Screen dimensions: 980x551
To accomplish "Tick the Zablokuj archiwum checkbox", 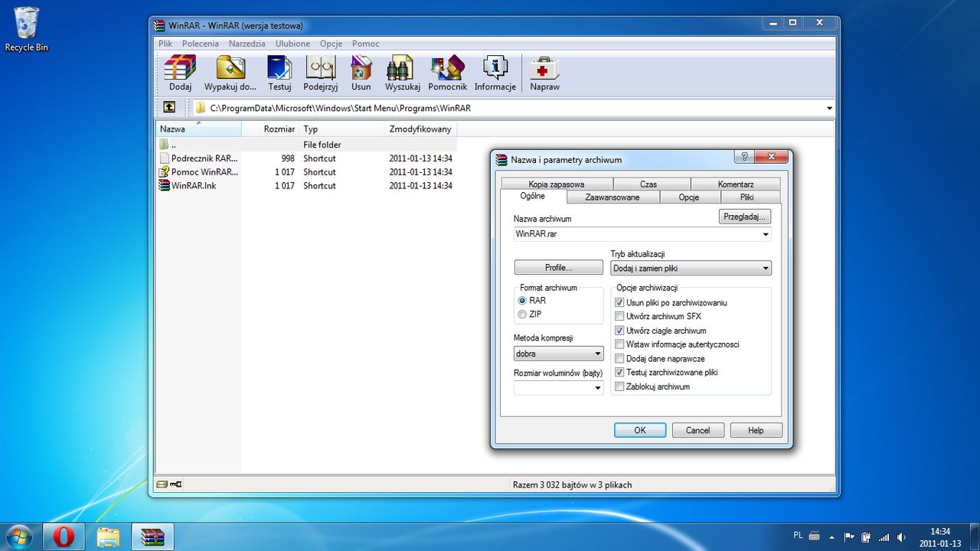I will click(619, 387).
